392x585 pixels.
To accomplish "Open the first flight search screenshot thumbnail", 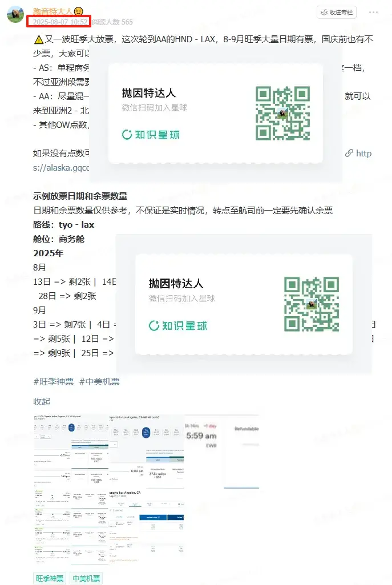I will coord(71,451).
